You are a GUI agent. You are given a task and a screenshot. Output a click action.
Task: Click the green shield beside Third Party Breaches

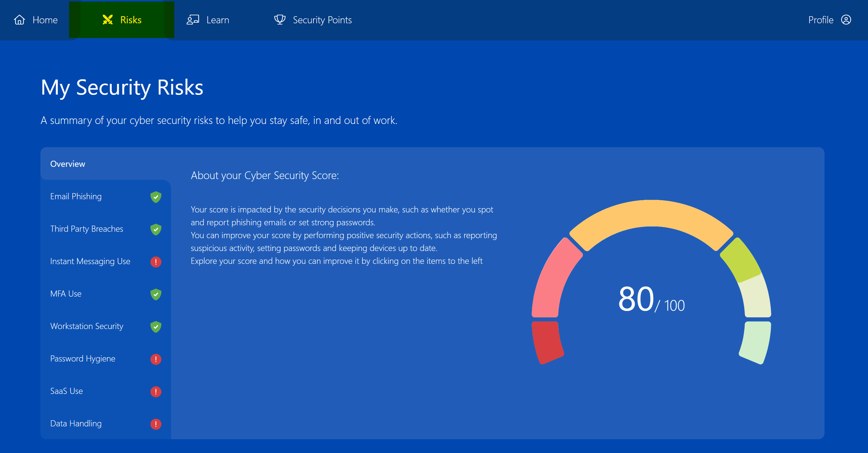pos(156,229)
